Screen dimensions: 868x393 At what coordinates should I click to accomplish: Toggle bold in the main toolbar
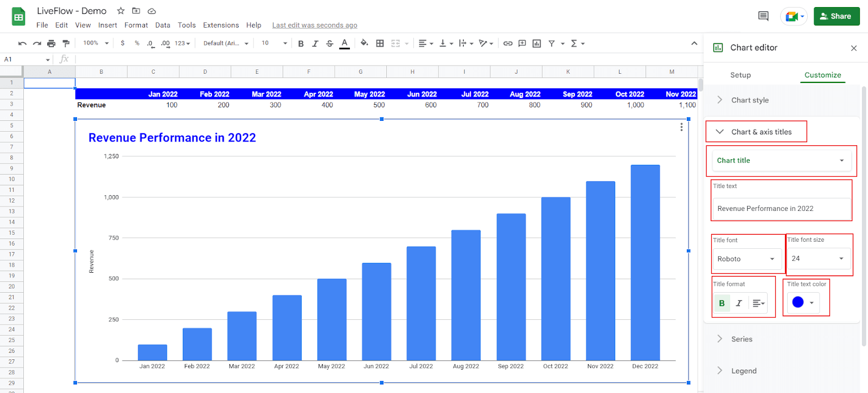[x=301, y=43]
